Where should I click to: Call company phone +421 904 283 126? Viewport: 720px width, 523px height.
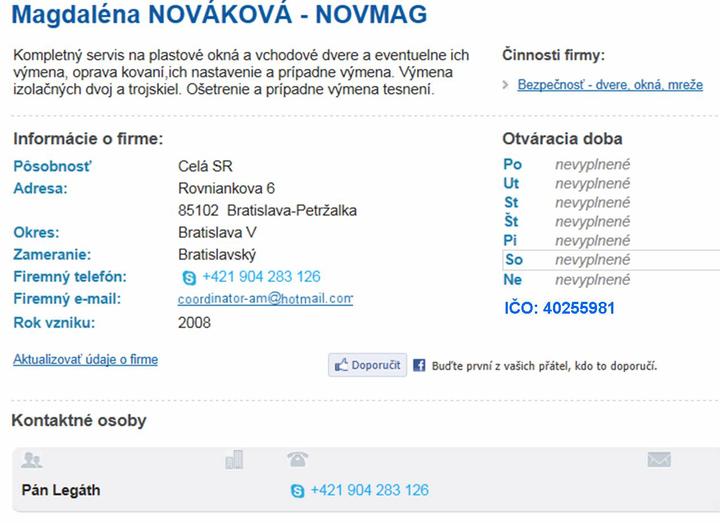(x=261, y=277)
